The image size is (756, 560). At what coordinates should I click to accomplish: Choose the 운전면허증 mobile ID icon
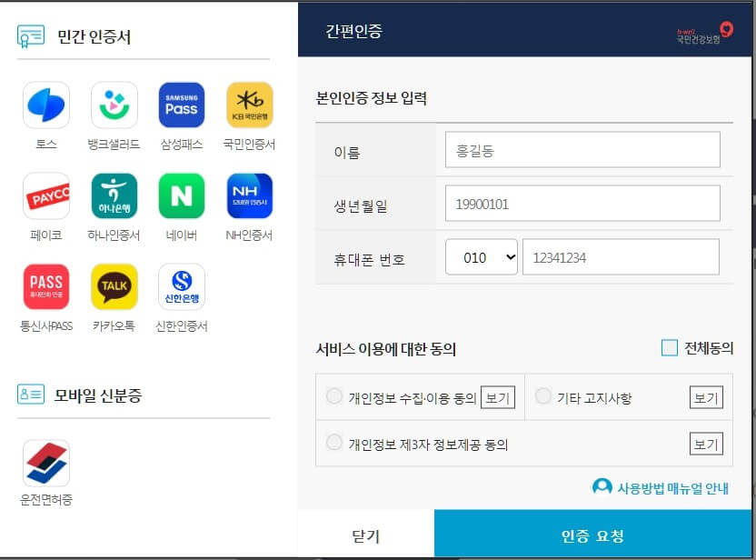pyautogui.click(x=46, y=463)
